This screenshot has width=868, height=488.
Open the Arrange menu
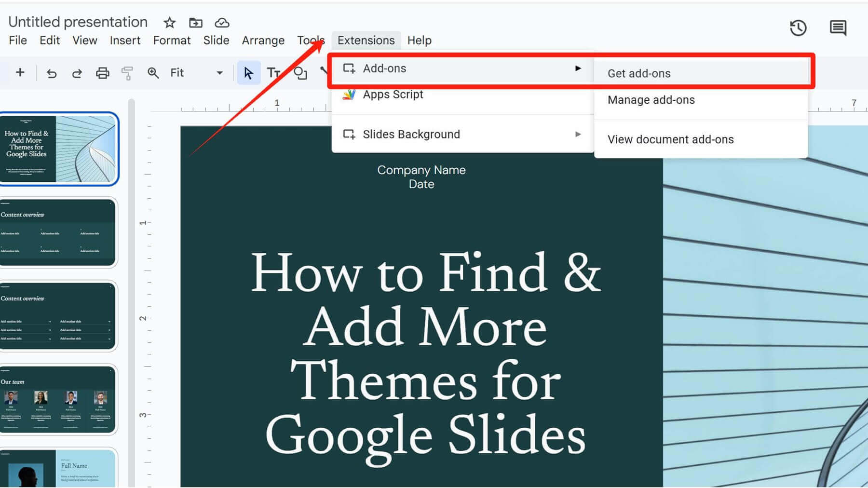point(263,41)
